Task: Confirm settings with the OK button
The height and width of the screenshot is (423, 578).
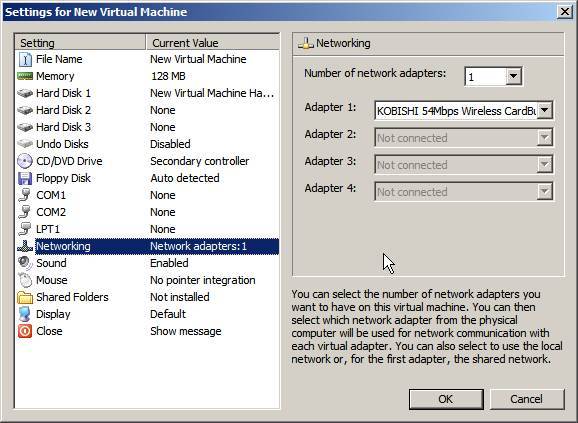Action: pyautogui.click(x=446, y=399)
